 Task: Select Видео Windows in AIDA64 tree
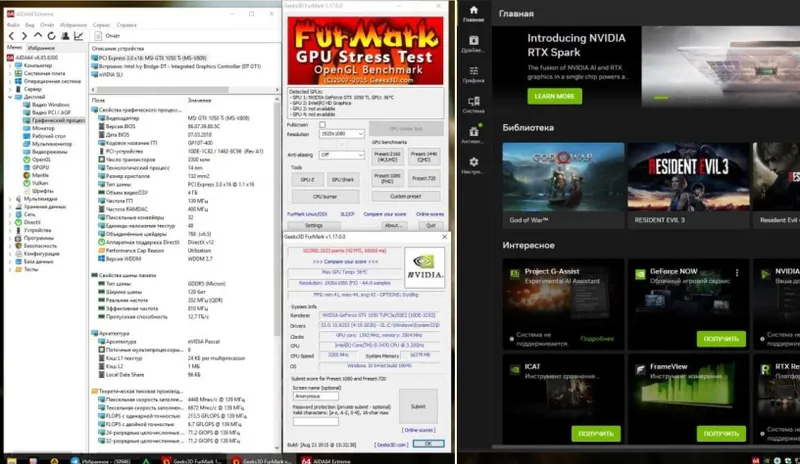(x=51, y=105)
